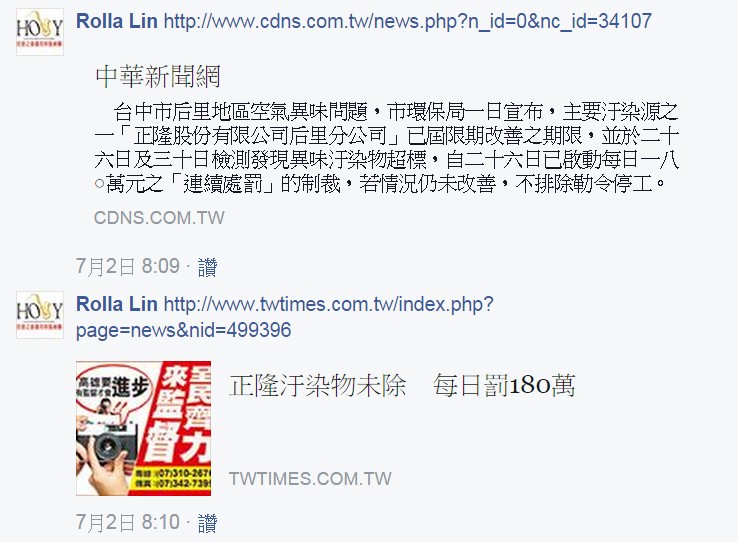Image resolution: width=738 pixels, height=542 pixels.
Task: Click the first Rolla Lin profile avatar
Action: [x=40, y=32]
